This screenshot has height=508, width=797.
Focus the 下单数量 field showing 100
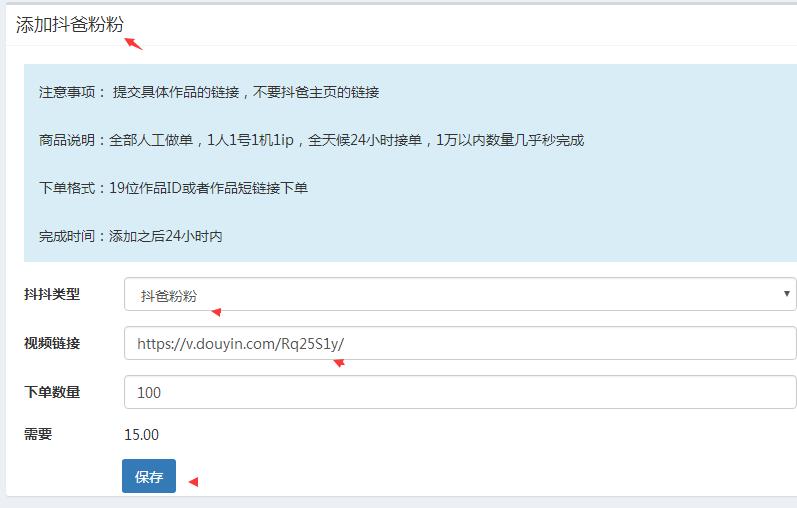(x=460, y=392)
